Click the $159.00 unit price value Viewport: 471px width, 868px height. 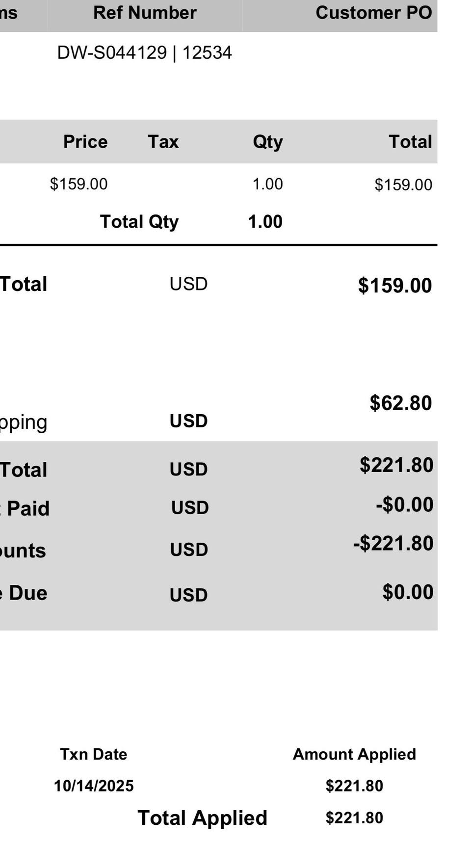78,184
